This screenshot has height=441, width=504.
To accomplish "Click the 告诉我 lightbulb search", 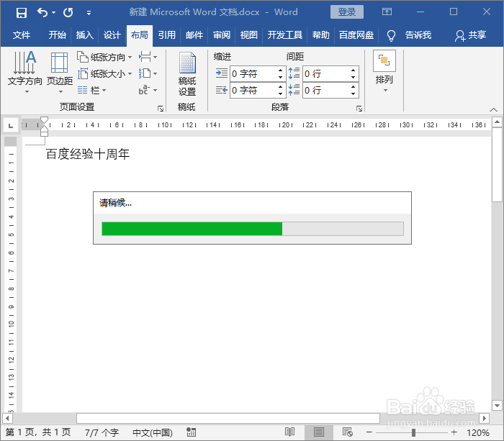I will 409,35.
